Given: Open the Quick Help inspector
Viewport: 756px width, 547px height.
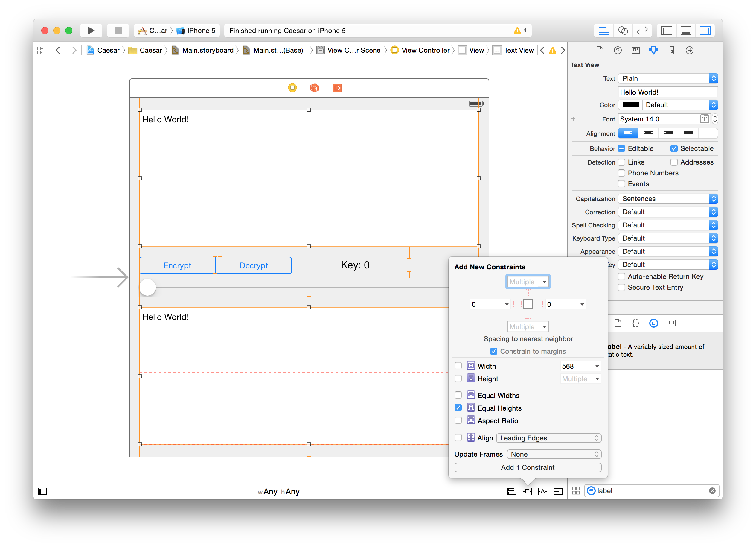Looking at the screenshot, I should (x=618, y=50).
